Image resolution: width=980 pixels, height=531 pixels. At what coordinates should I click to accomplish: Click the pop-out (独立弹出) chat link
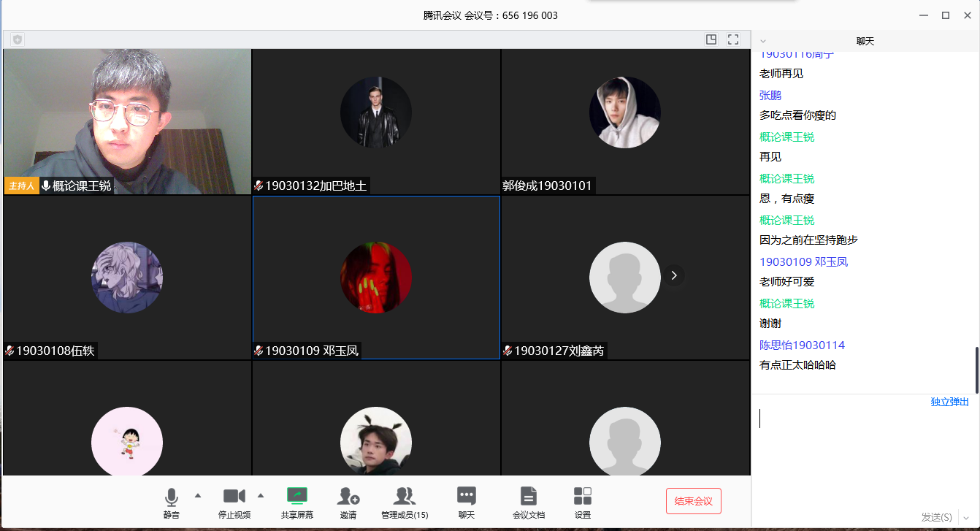[x=949, y=402]
